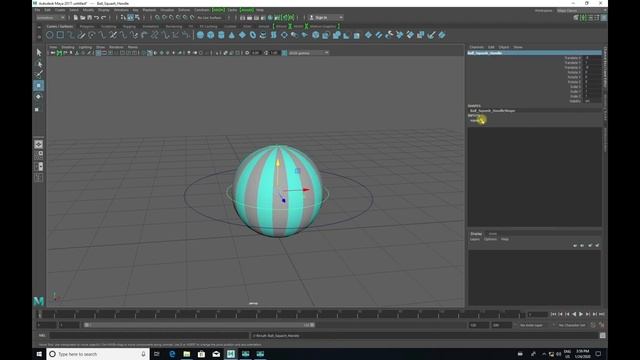
Task: Create a NURBS sphere from shelf
Action: tap(200, 35)
